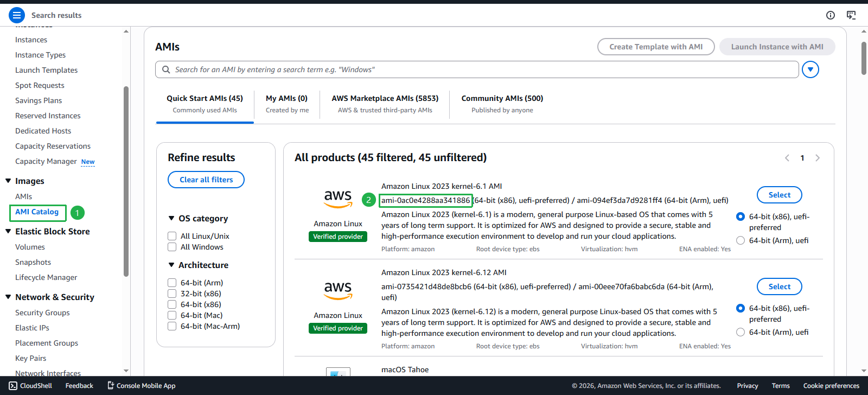Collapse the Network & Security section
The image size is (868, 395).
coord(8,297)
